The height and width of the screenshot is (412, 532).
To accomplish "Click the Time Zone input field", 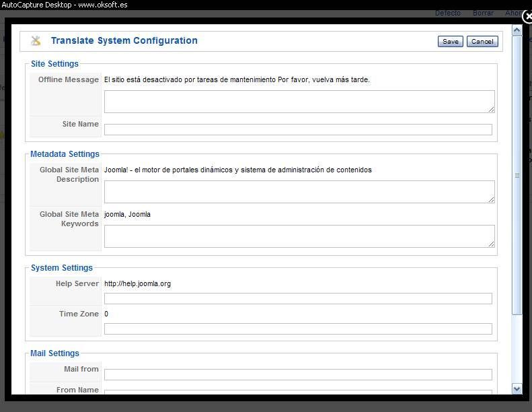I will tap(298, 329).
